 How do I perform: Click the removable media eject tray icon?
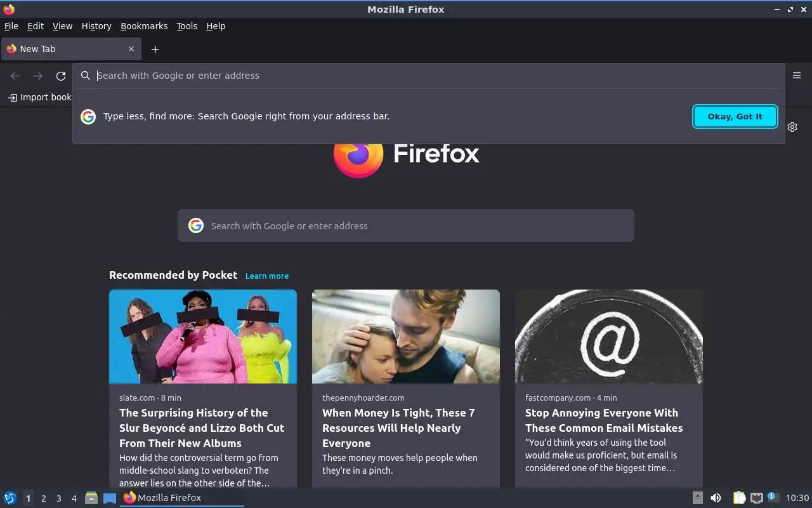coord(697,498)
